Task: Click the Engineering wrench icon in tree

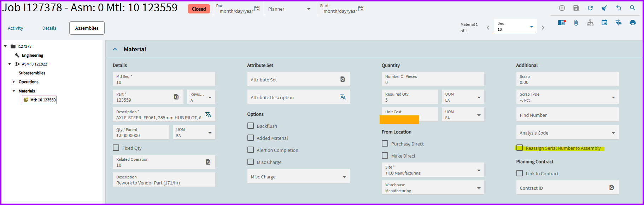Action: point(17,55)
